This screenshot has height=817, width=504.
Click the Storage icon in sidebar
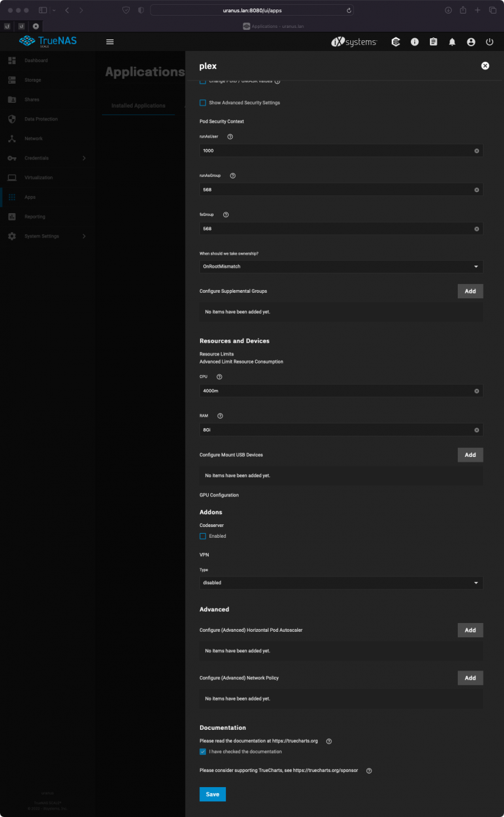click(12, 80)
